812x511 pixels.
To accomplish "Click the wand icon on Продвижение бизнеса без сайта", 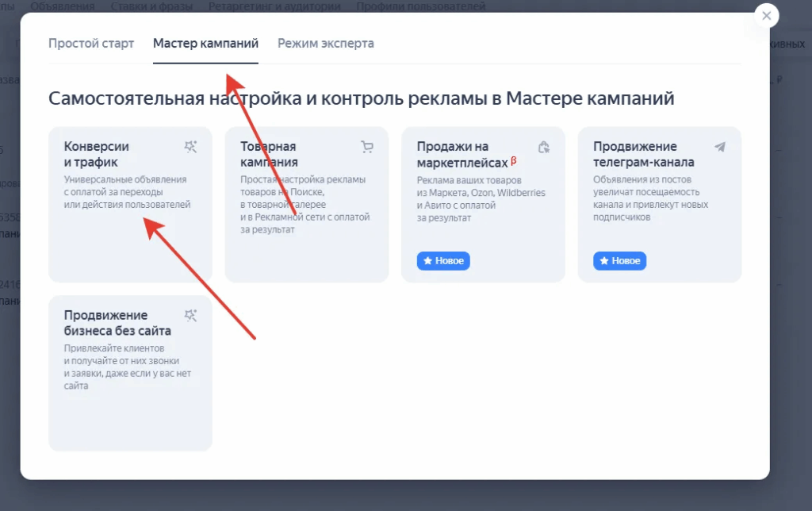I will pos(190,316).
